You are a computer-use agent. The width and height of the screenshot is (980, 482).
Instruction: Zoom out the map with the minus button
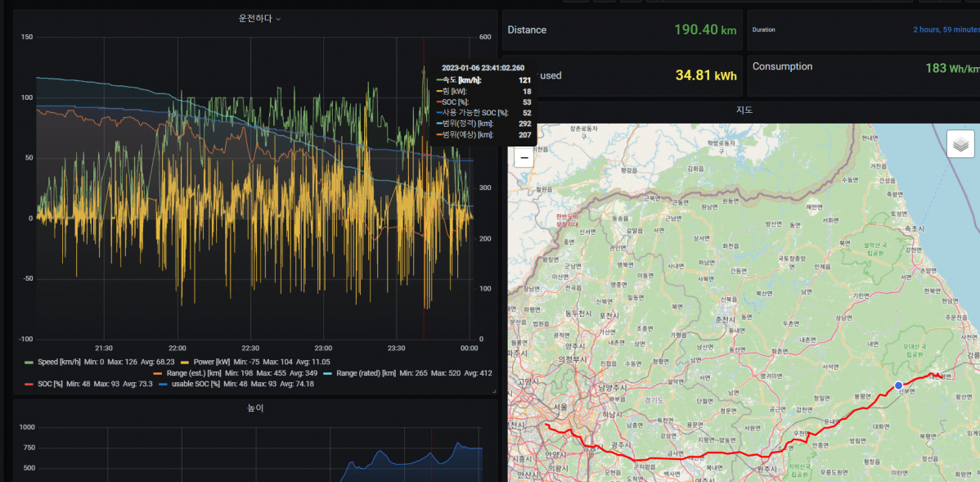coord(524,158)
